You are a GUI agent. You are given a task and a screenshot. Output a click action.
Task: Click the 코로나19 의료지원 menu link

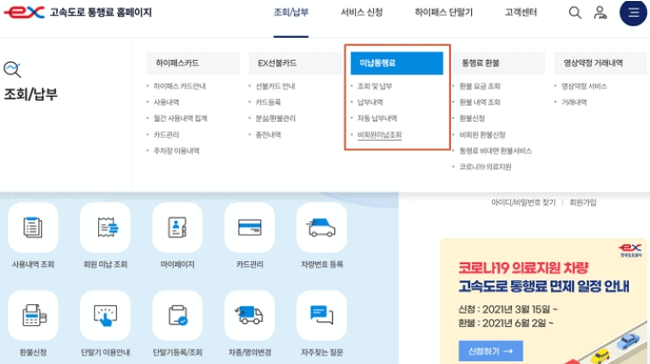[485, 167]
